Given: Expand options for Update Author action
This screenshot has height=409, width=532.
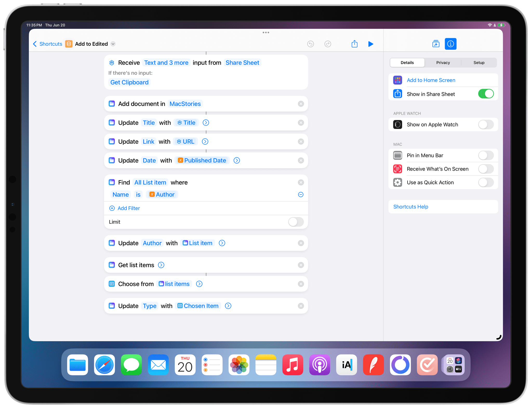Looking at the screenshot, I should click(222, 243).
